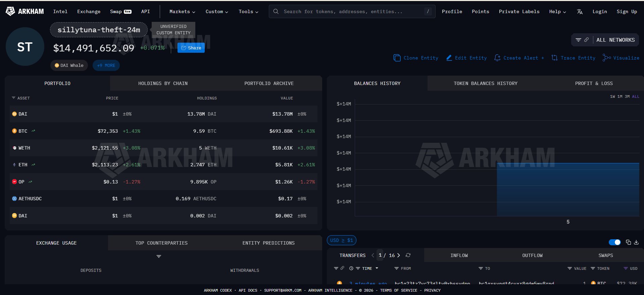Click the clock icon next to TIME
The width and height of the screenshot is (644, 295).
click(x=351, y=268)
